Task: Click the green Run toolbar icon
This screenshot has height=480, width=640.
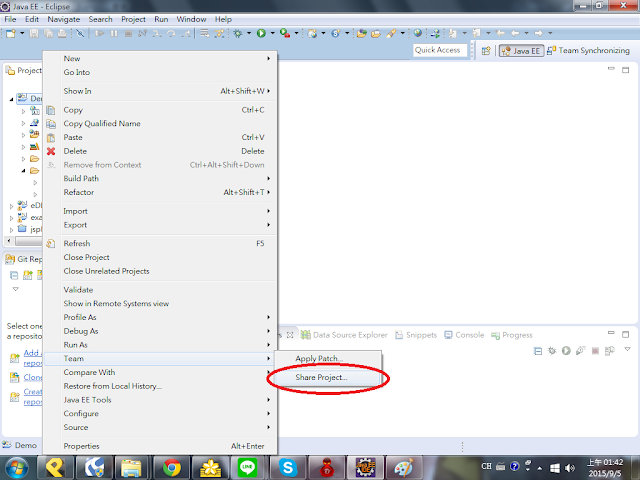Action: coord(261,33)
